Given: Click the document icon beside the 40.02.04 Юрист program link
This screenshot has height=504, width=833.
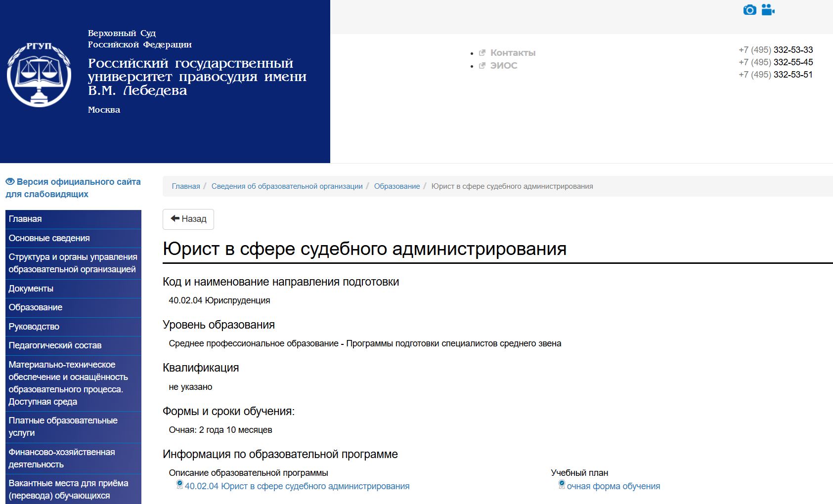Looking at the screenshot, I should [x=180, y=485].
